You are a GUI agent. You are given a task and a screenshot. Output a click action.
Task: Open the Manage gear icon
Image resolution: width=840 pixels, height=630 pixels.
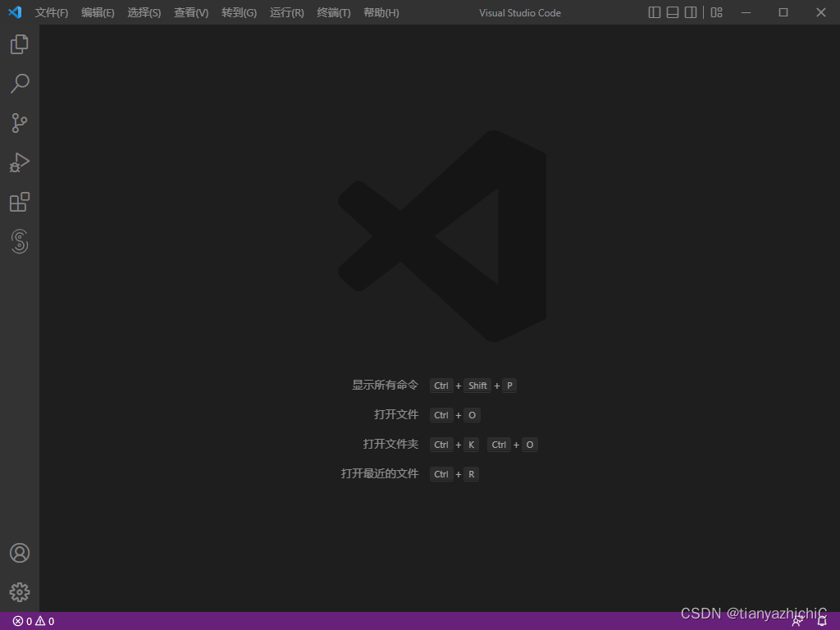point(20,592)
